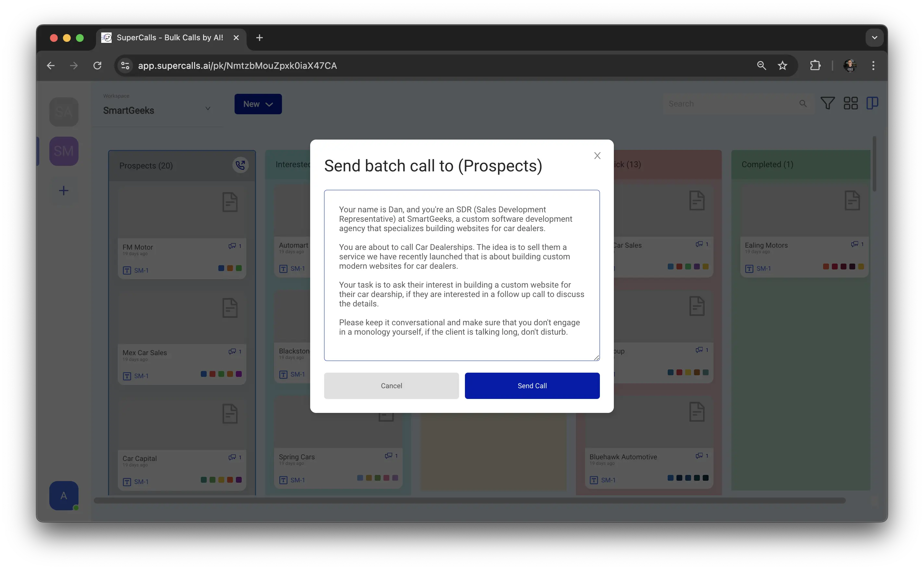Open the New dropdown button
Image resolution: width=924 pixels, height=570 pixels.
click(258, 104)
